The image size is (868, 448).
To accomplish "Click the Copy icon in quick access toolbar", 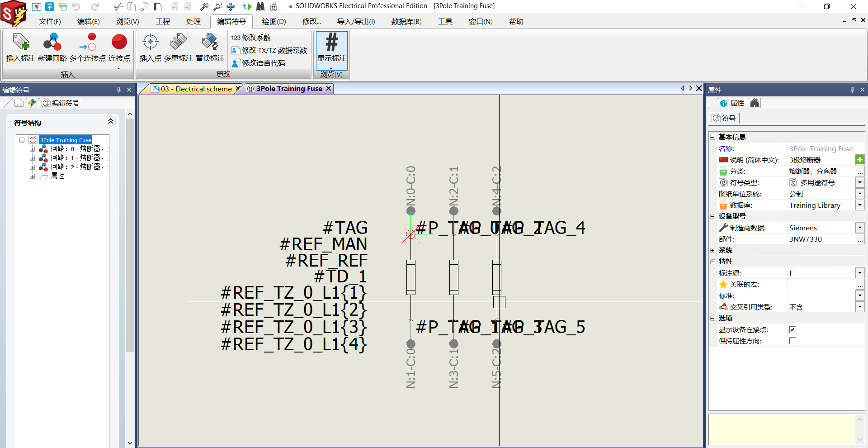I will 132,6.
